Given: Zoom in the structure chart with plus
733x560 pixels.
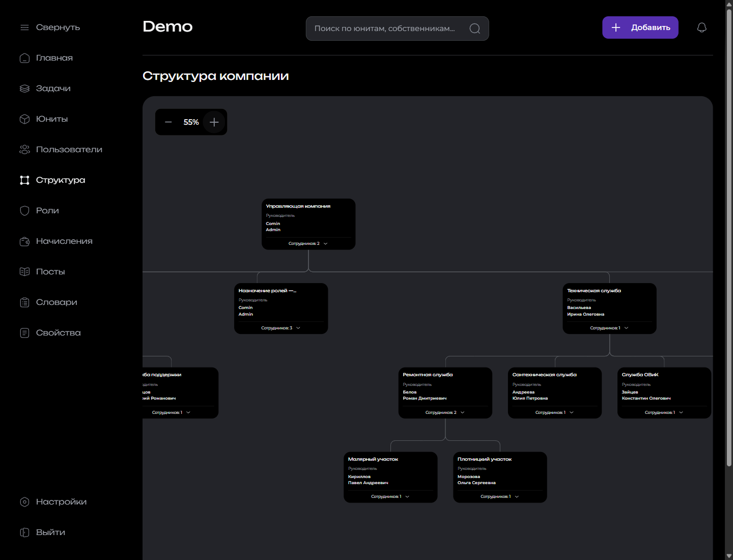Looking at the screenshot, I should point(214,122).
